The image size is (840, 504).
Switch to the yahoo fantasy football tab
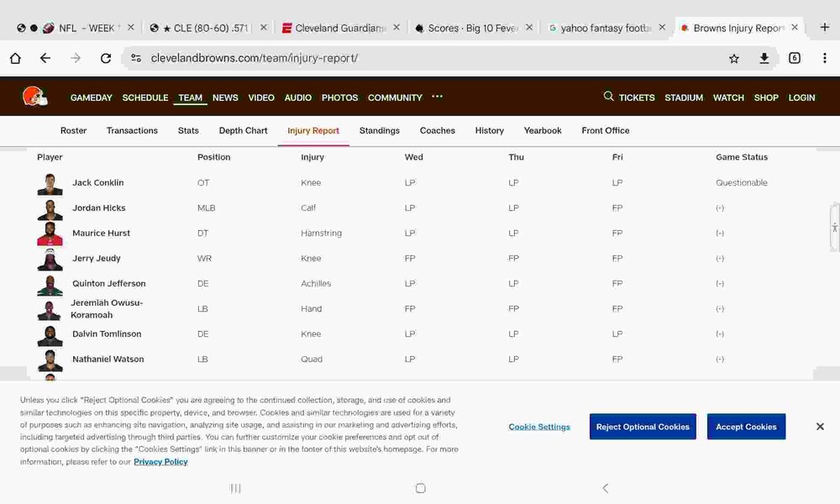[x=606, y=28]
